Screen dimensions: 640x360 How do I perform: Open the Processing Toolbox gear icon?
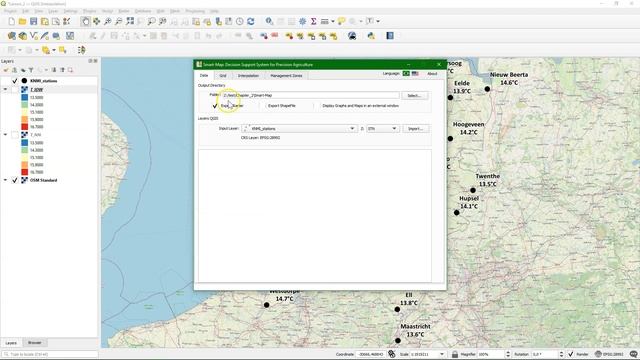pos(302,21)
